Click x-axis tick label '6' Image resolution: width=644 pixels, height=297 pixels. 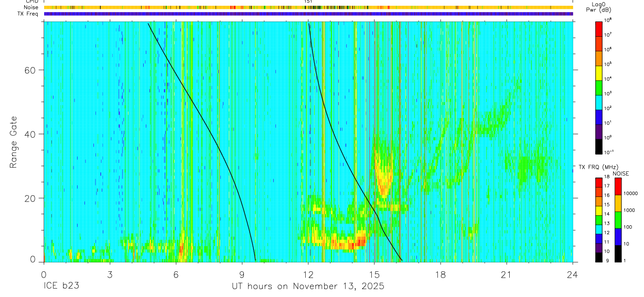(x=176, y=274)
